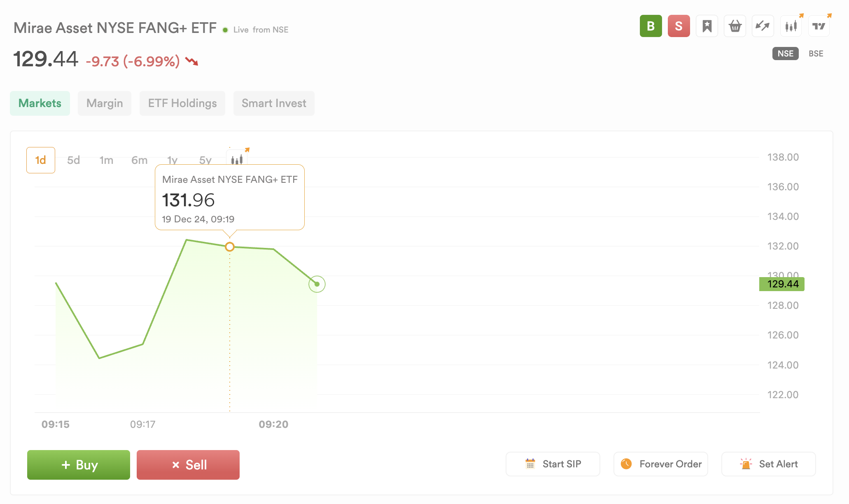Click the current price marker on chart line

click(317, 284)
